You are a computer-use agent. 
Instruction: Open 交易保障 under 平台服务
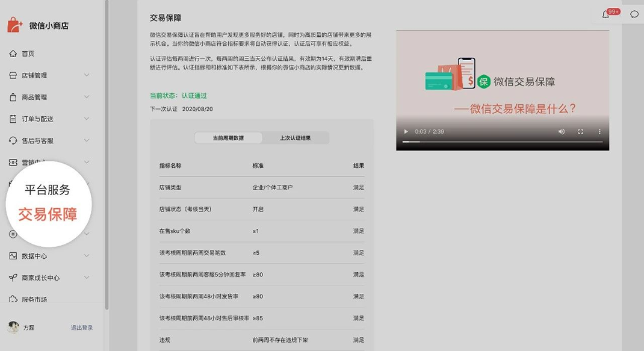coord(48,214)
